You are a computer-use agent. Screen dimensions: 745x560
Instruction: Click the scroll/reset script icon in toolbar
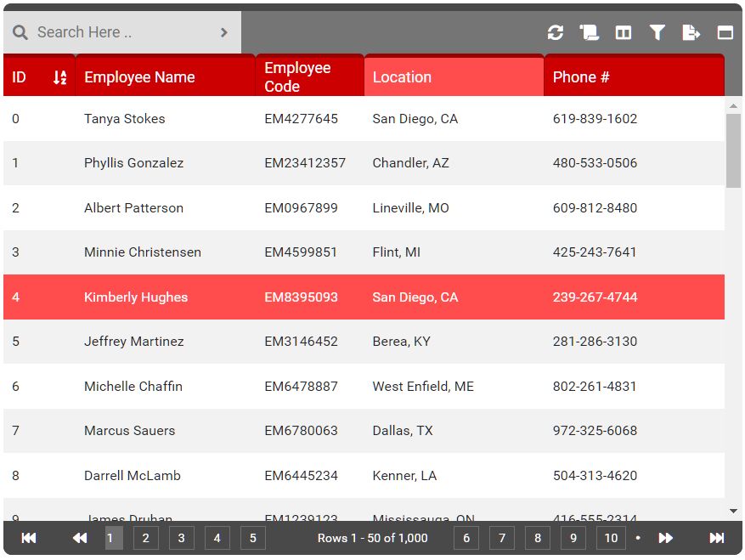590,32
